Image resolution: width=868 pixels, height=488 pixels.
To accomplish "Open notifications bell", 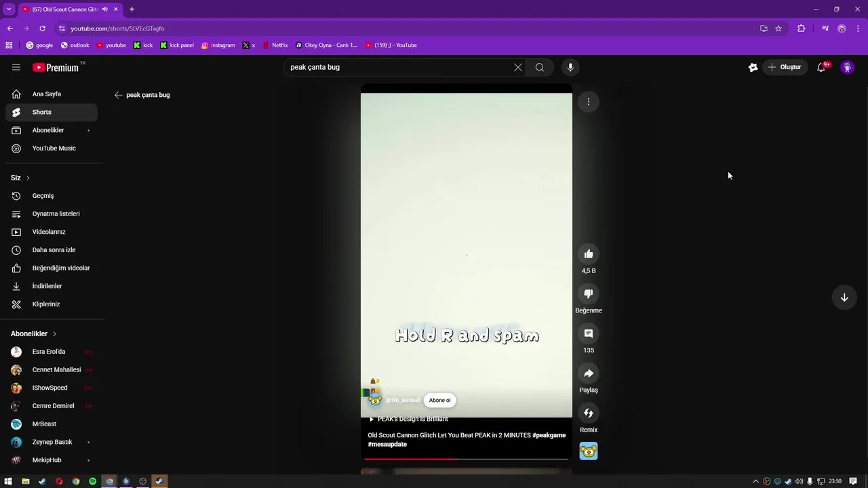I will coord(821,67).
